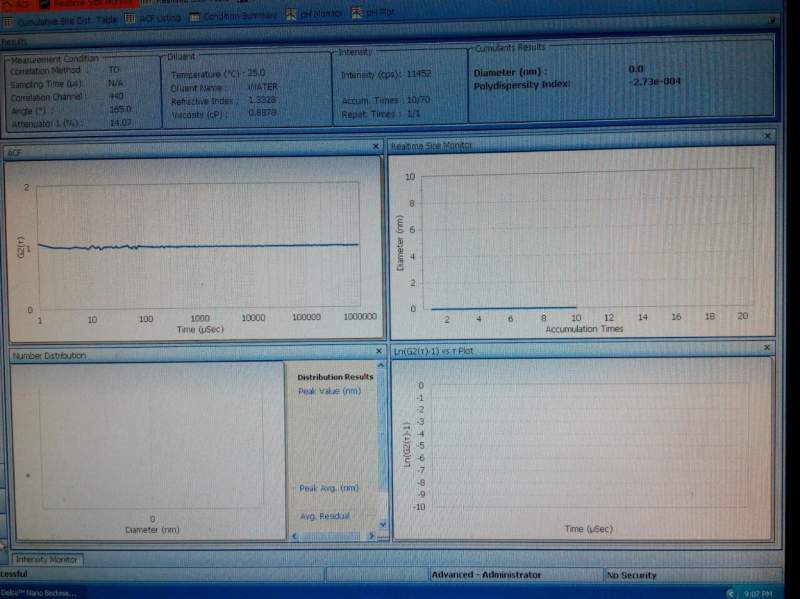Viewport: 800px width, 599px height.
Task: Close the Ln(G2(τ)-1) vs τ Plot panel
Action: click(x=767, y=347)
